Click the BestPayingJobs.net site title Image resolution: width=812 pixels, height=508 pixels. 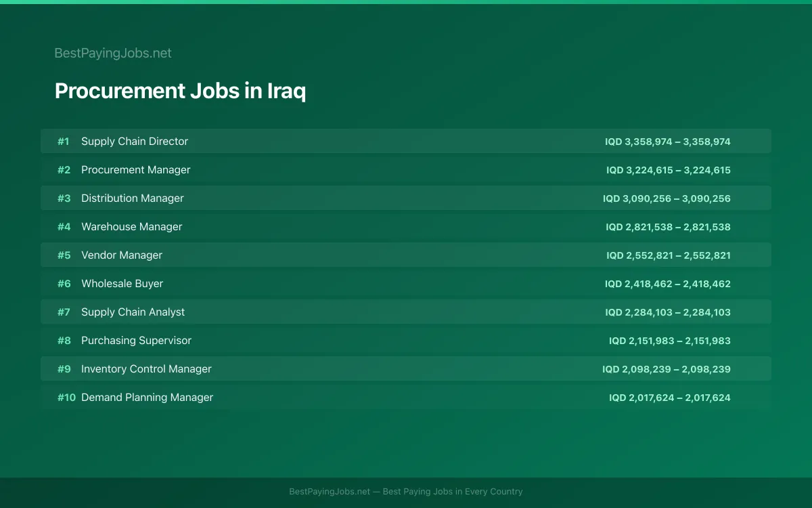point(113,53)
